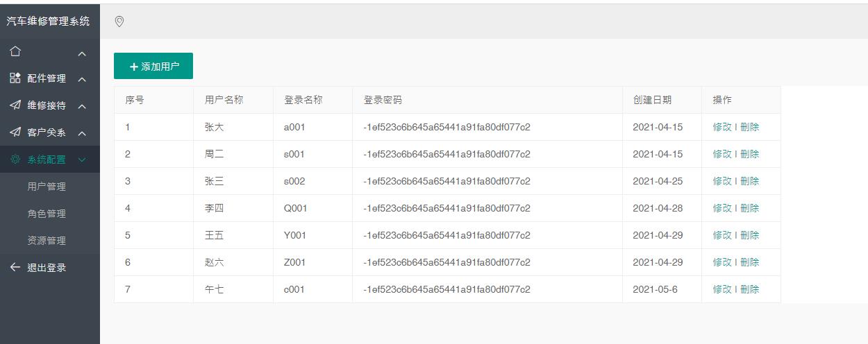Viewport: 868px width, 344px height.
Task: Click the location pin icon in header
Action: [119, 21]
